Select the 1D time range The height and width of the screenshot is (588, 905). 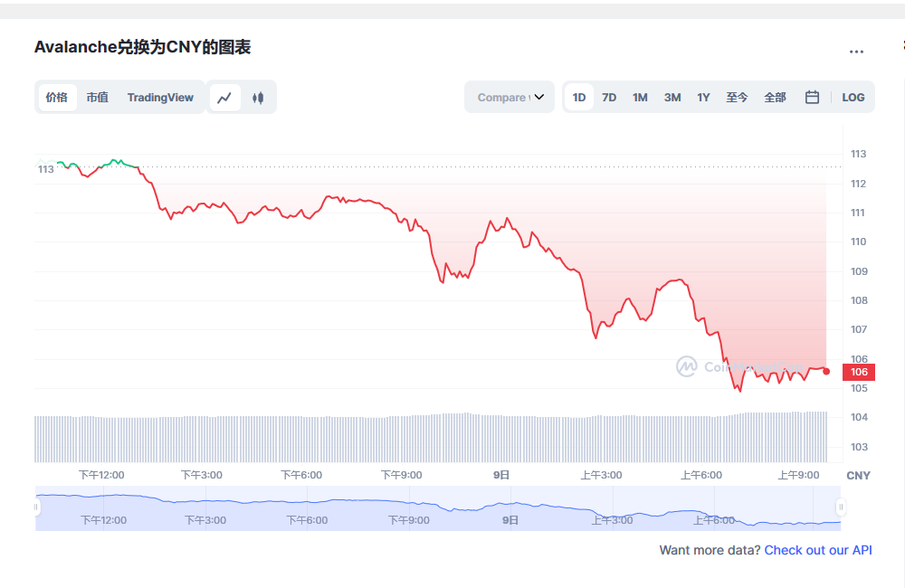(578, 97)
